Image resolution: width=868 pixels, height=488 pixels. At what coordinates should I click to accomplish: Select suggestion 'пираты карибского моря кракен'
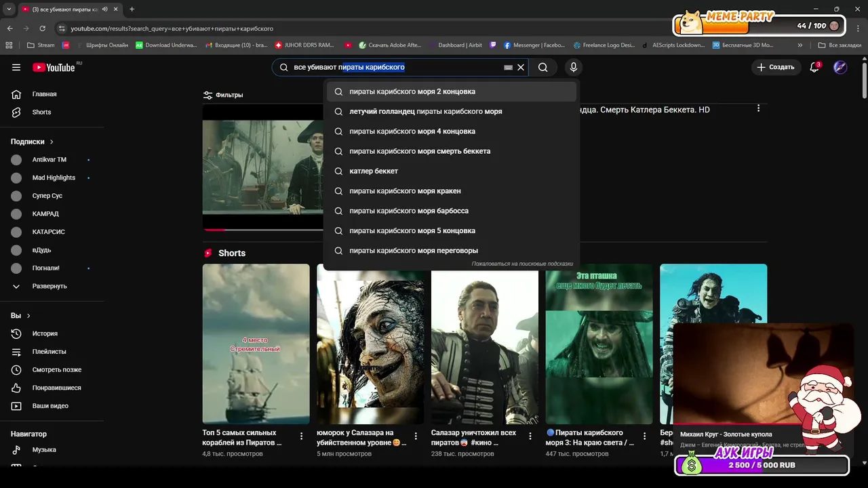(452, 191)
